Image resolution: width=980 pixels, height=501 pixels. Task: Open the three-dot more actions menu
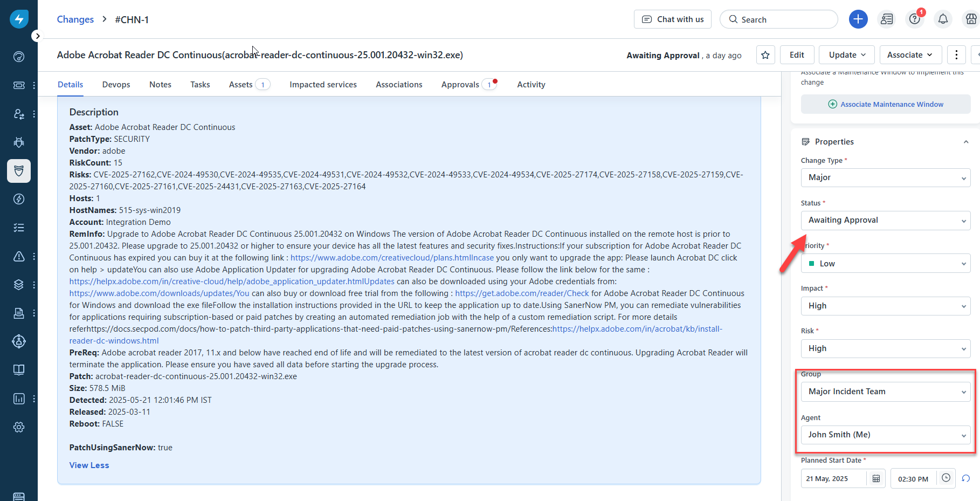956,55
